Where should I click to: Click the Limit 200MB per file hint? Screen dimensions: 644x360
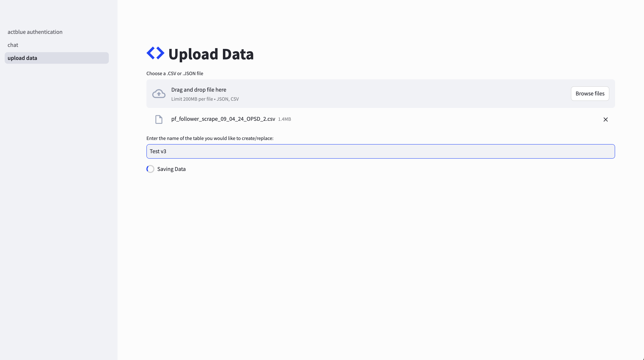tap(205, 99)
